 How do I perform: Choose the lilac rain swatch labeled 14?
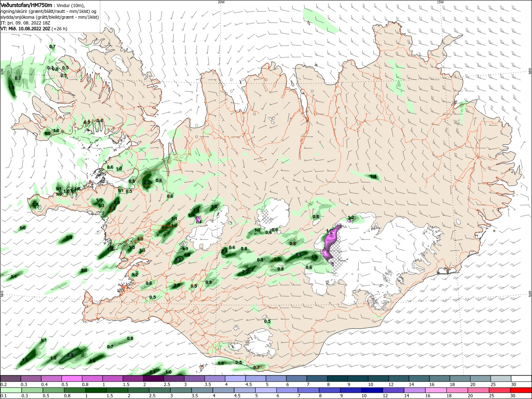tap(414, 390)
